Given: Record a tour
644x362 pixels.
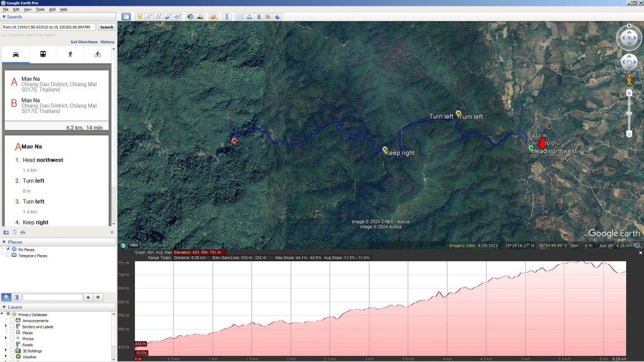Looking at the screenshot, I should [178, 17].
